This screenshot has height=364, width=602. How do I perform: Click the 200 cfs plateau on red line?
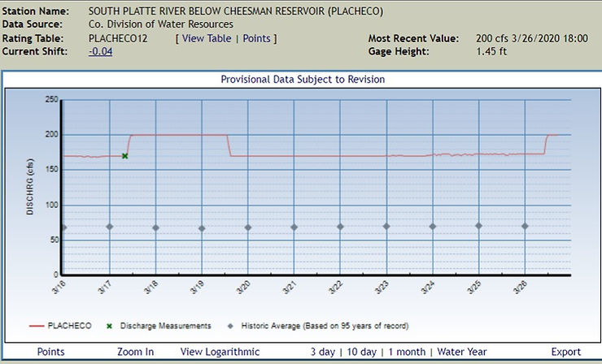click(177, 135)
